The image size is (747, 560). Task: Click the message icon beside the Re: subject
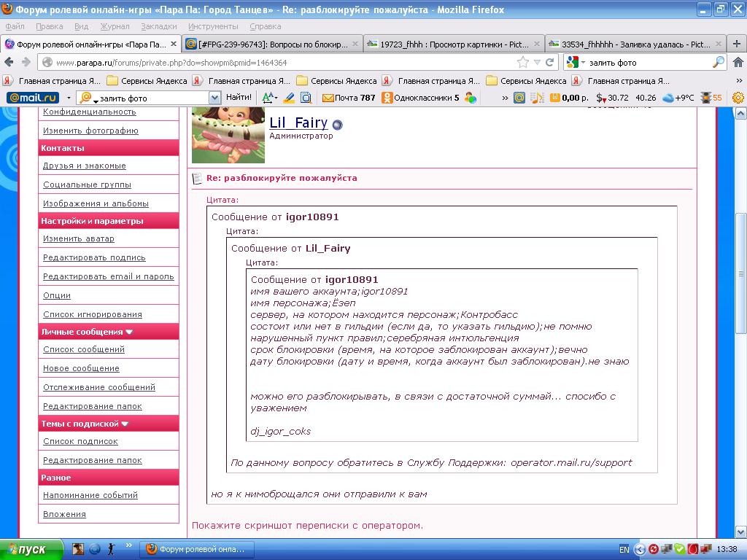[197, 179]
